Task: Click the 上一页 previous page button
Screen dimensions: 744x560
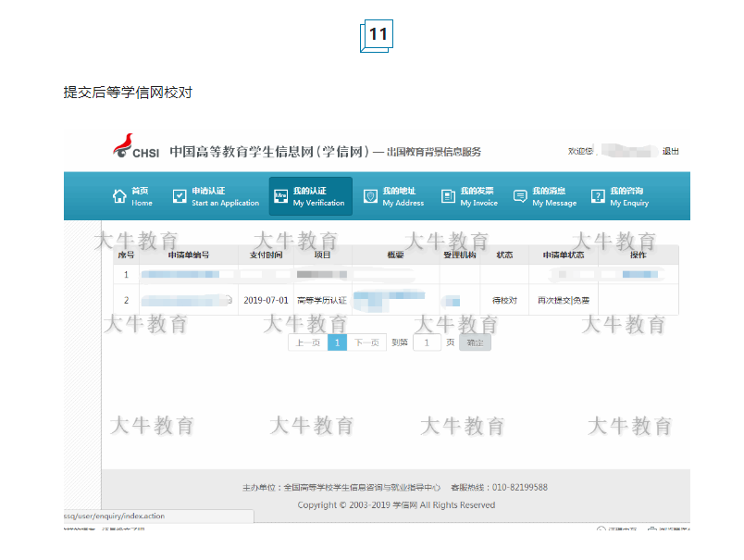Action: tap(308, 342)
